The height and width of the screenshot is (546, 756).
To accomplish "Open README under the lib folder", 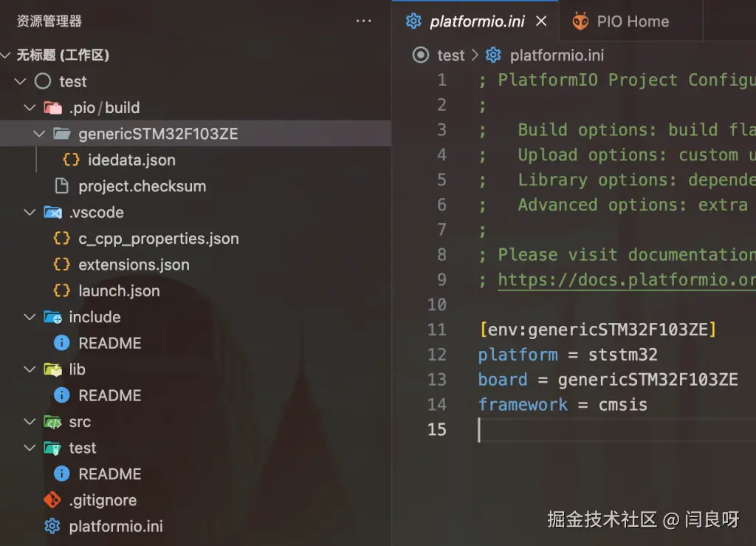I will [110, 395].
